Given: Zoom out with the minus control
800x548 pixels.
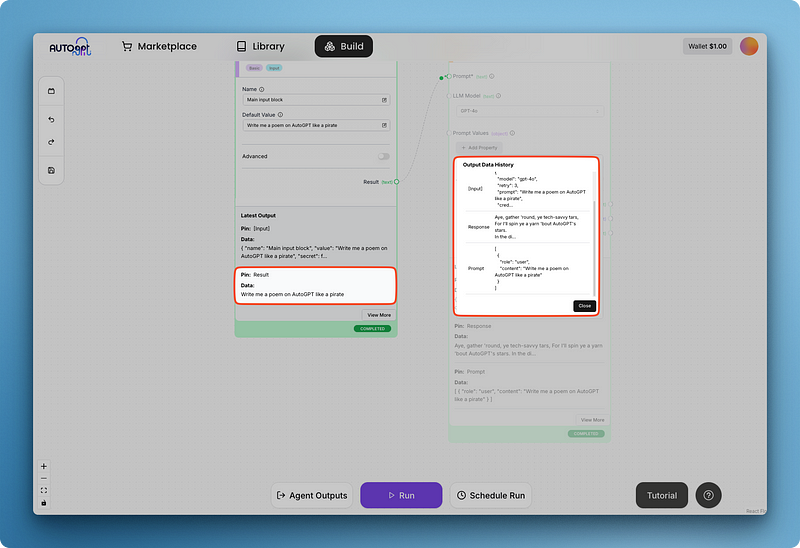Looking at the screenshot, I should [44, 479].
